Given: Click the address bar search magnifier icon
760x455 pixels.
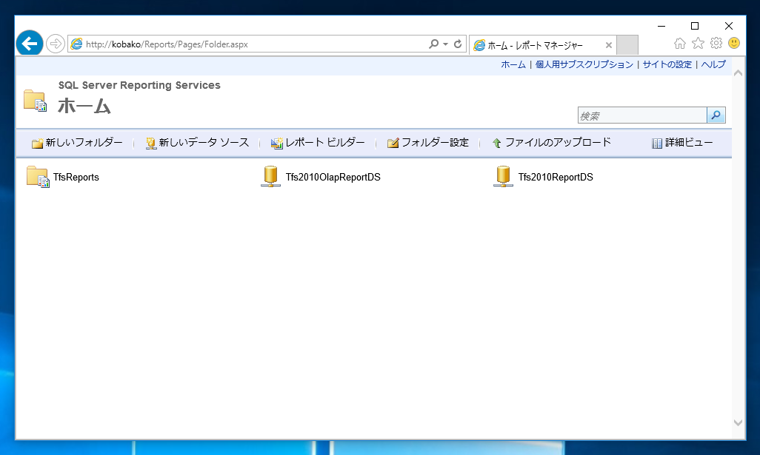Looking at the screenshot, I should pos(433,44).
